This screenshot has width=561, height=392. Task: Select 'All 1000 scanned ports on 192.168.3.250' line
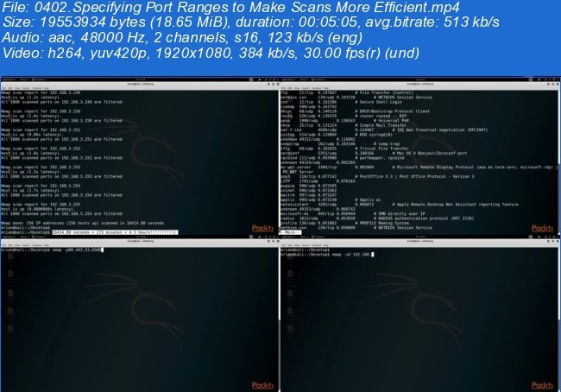61,121
